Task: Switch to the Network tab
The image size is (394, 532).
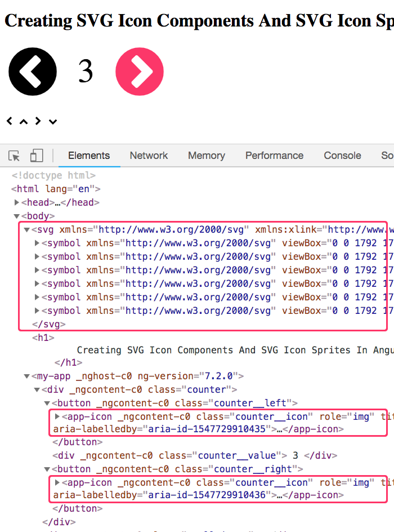Action: click(x=149, y=156)
